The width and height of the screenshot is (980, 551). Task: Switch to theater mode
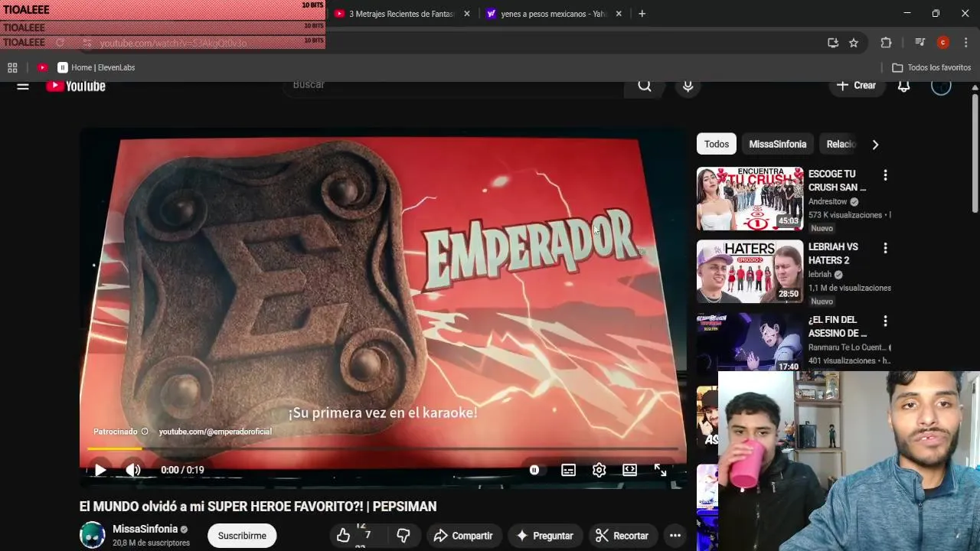coord(629,470)
